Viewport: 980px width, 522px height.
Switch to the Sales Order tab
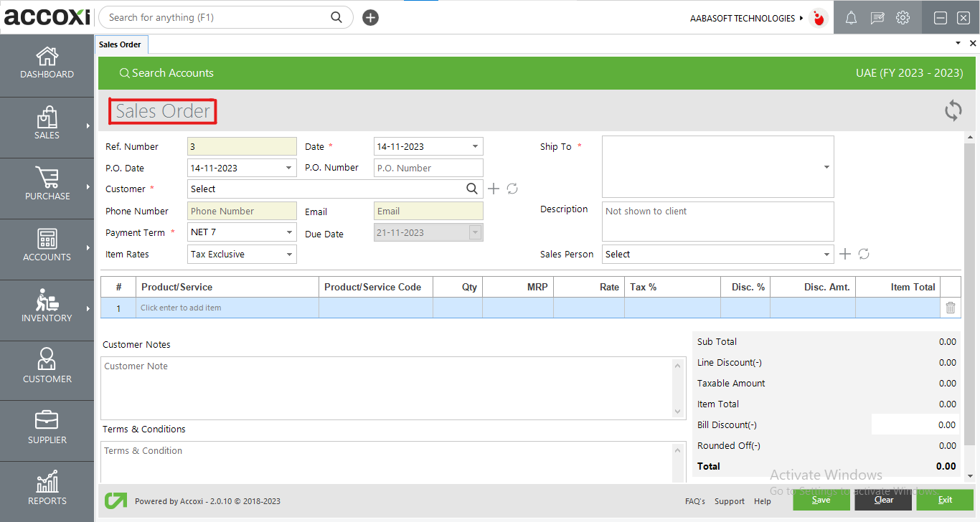click(x=121, y=44)
